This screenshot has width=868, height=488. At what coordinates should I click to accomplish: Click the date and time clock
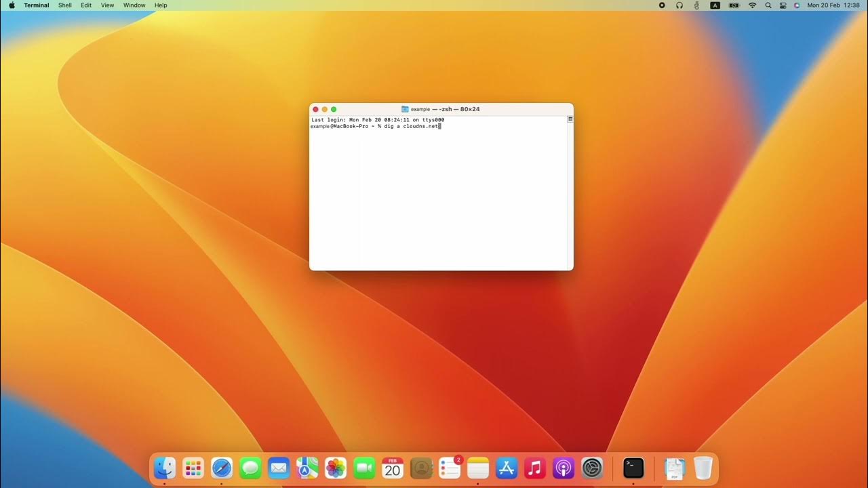833,5
